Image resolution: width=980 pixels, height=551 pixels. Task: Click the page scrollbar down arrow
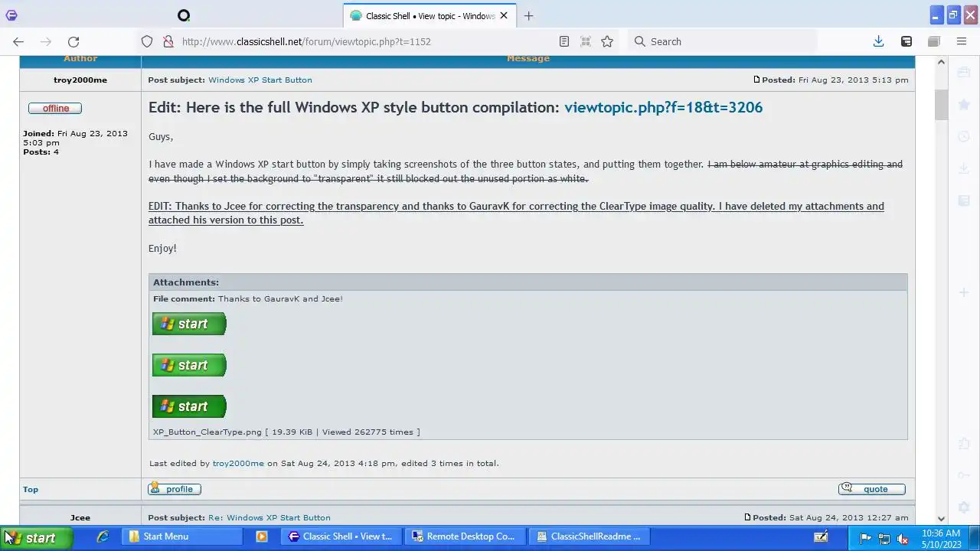(942, 518)
